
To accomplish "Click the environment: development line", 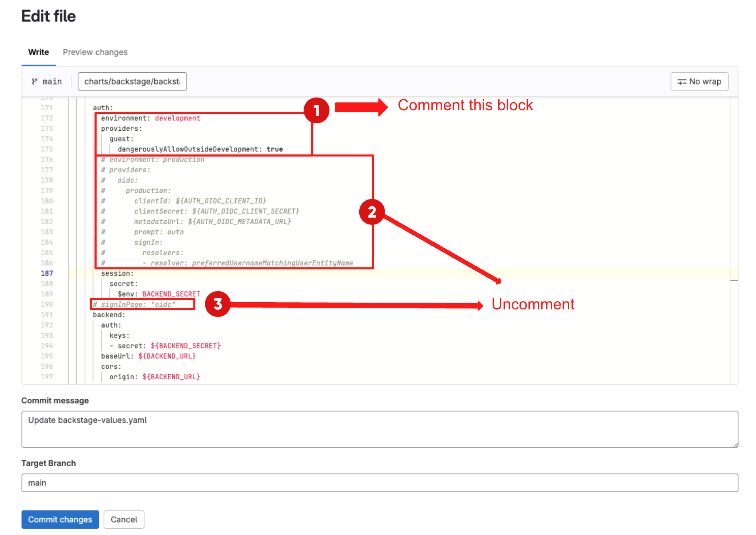I will point(150,118).
